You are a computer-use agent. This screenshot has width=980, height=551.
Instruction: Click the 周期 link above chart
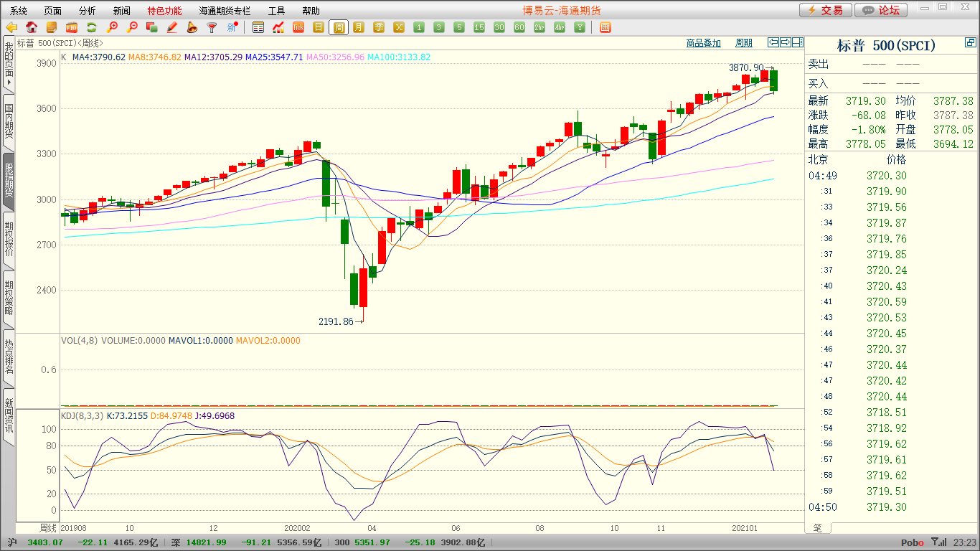point(744,43)
